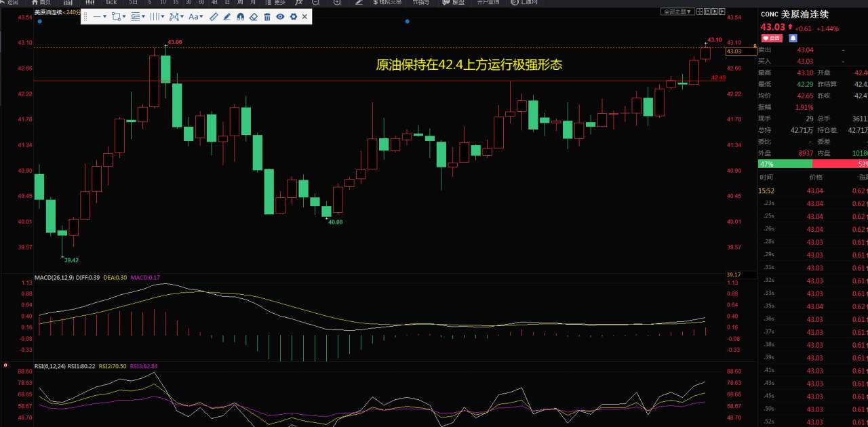Switch to 周 weekly period tab
The height and width of the screenshot is (427, 868).
pyautogui.click(x=240, y=3)
